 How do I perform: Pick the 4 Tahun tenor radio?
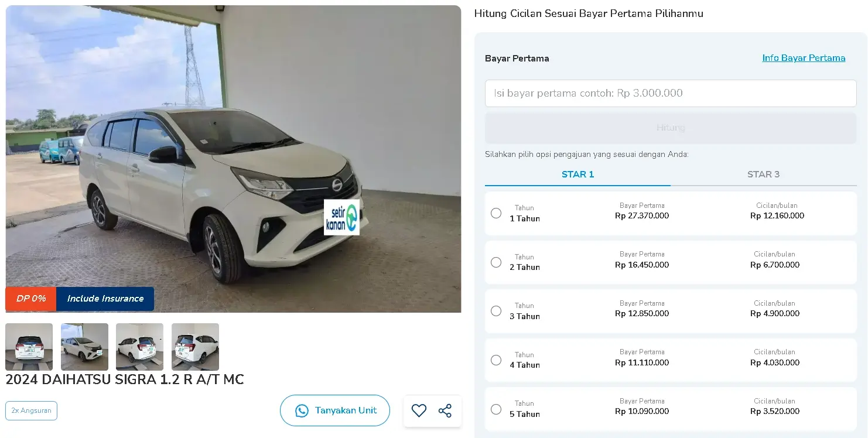496,360
